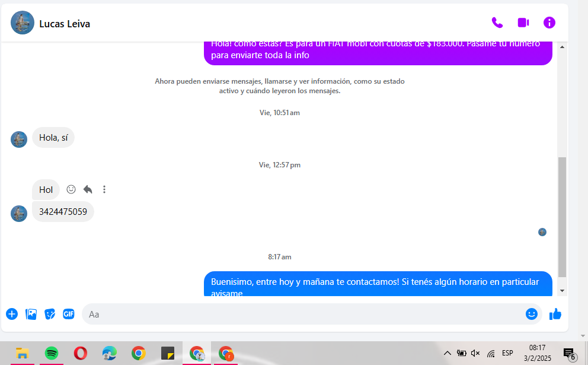This screenshot has height=365, width=588.
Task: Click the chat scrollbar down arrow
Action: click(x=562, y=291)
